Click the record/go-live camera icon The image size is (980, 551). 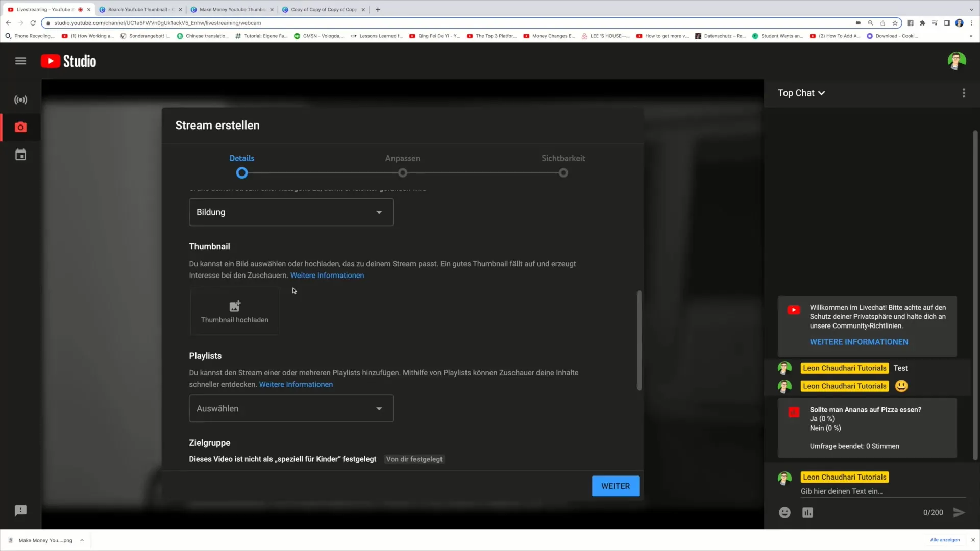click(x=20, y=127)
